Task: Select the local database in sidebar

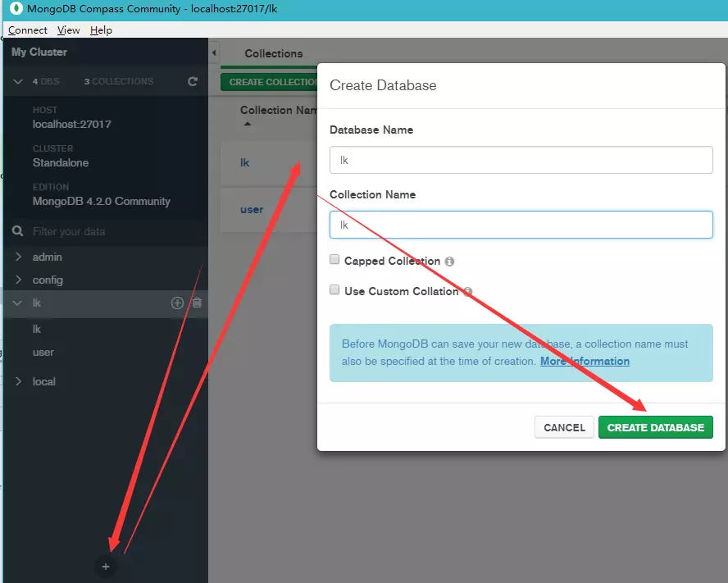Action: tap(43, 382)
